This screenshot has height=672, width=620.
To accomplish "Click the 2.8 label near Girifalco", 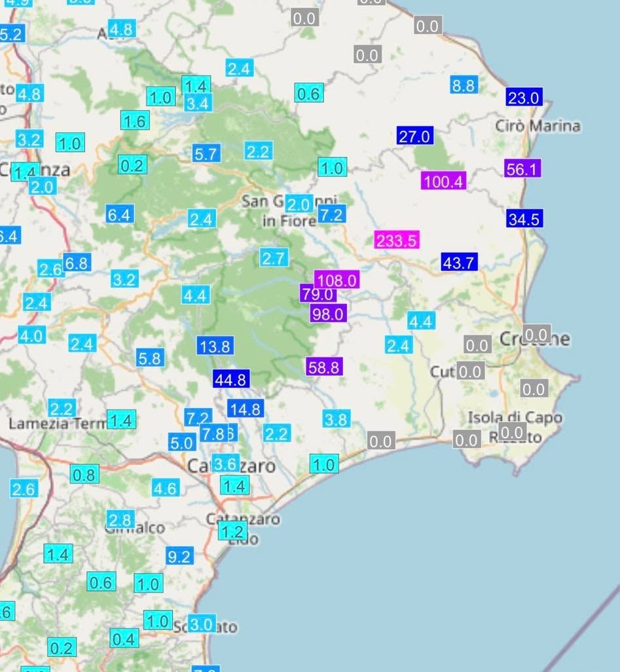I will [x=121, y=519].
